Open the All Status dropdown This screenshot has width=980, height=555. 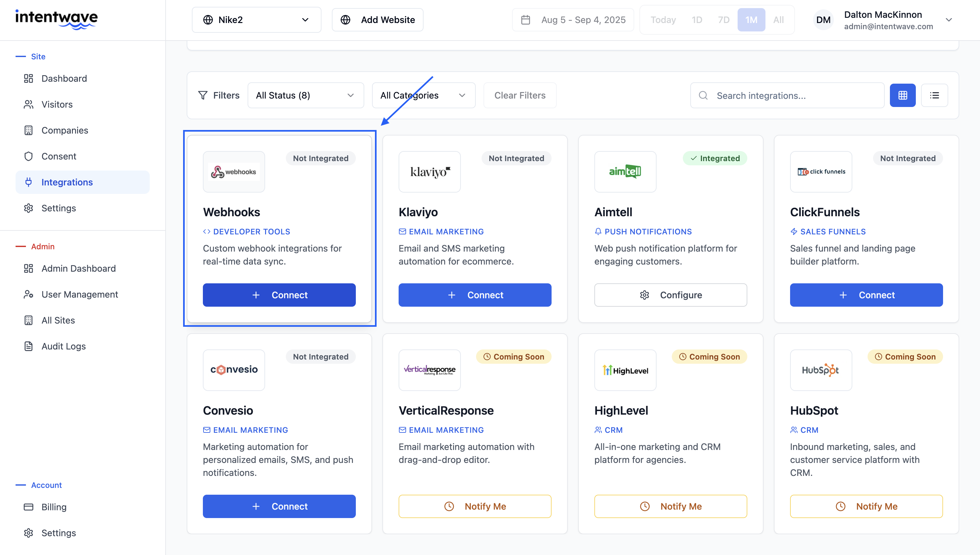(305, 95)
